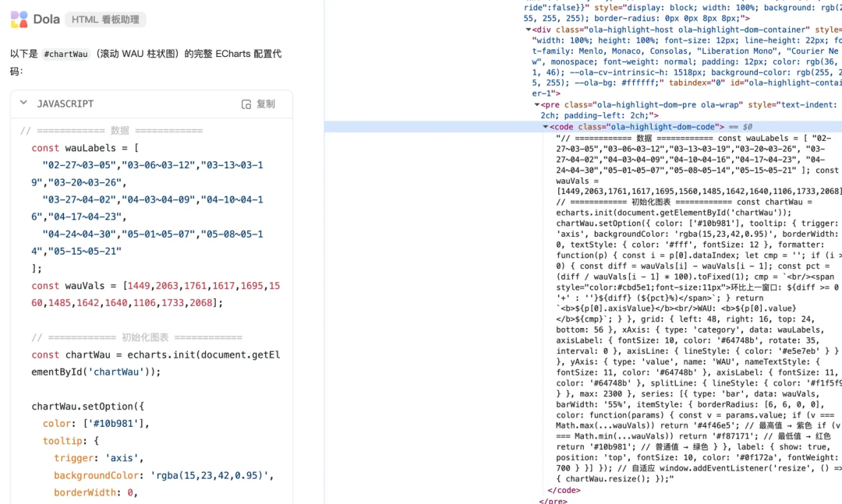The width and height of the screenshot is (842, 504).
Task: Click the "tooltip: {" line in chat code
Action: point(71,441)
